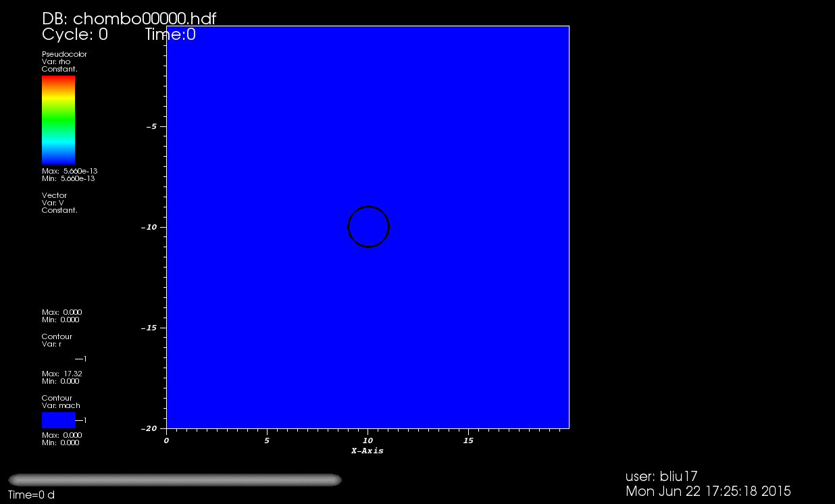Click the x-axis tick label '15'
835x504 pixels.
[x=468, y=440]
